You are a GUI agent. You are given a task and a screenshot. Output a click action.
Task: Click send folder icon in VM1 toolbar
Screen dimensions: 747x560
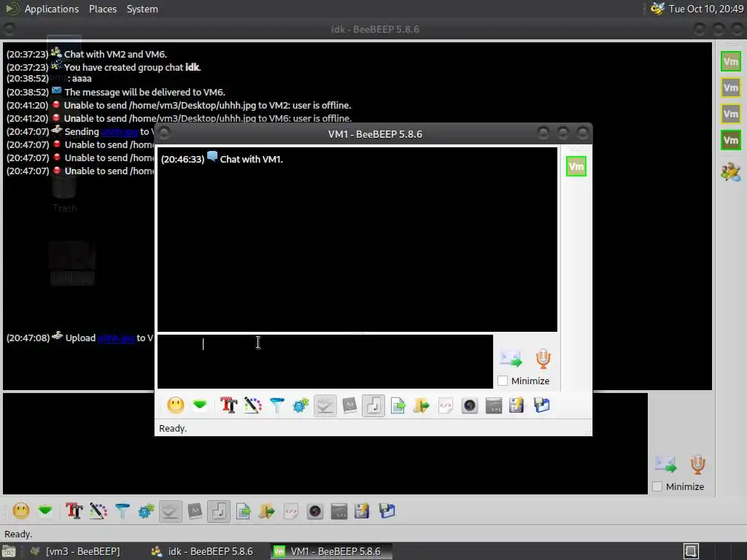point(422,405)
